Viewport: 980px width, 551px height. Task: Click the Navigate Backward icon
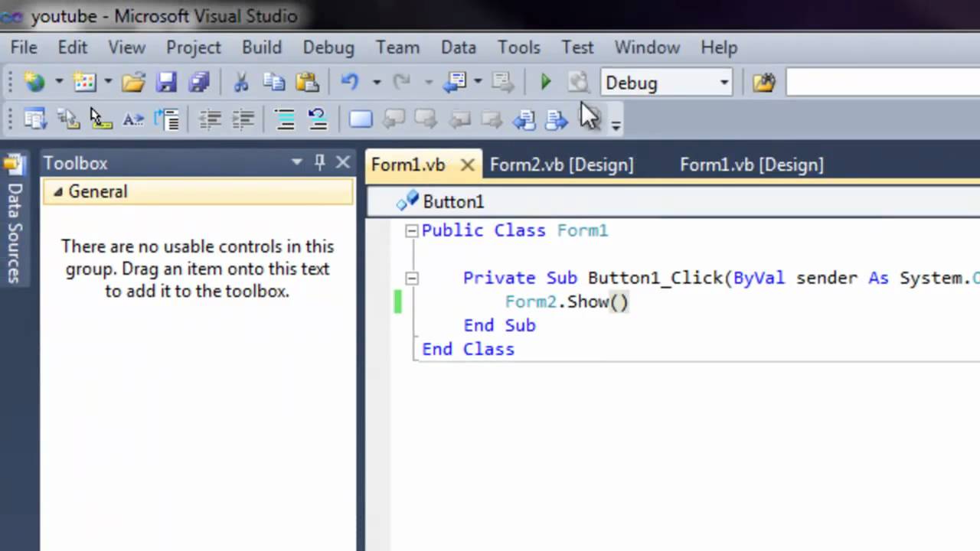coord(456,82)
